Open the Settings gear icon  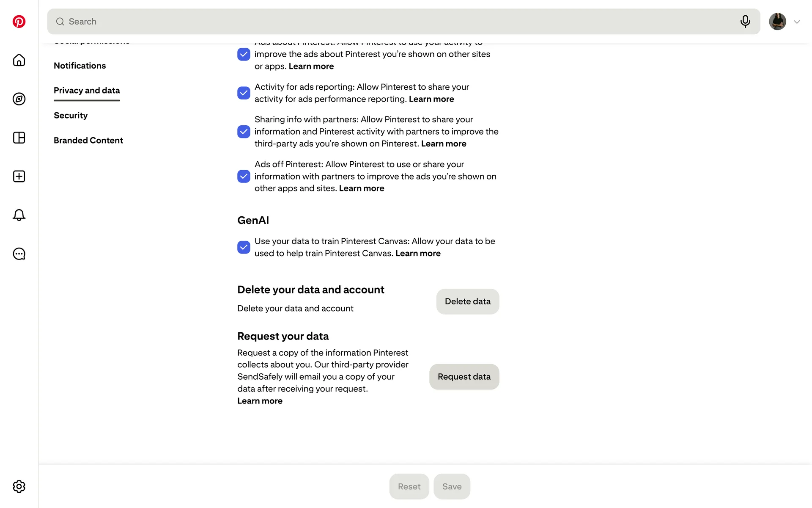coord(19,486)
